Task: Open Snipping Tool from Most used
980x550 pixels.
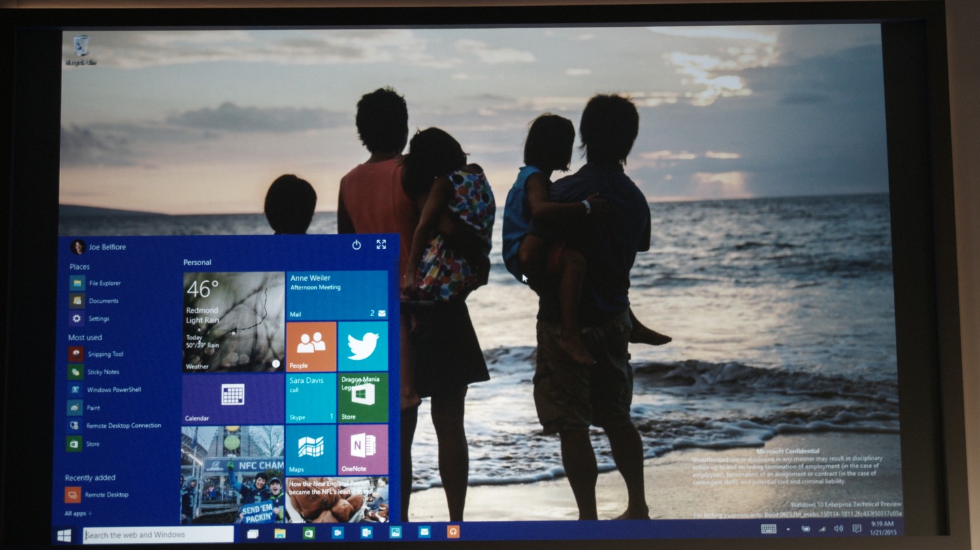Action: pos(105,354)
